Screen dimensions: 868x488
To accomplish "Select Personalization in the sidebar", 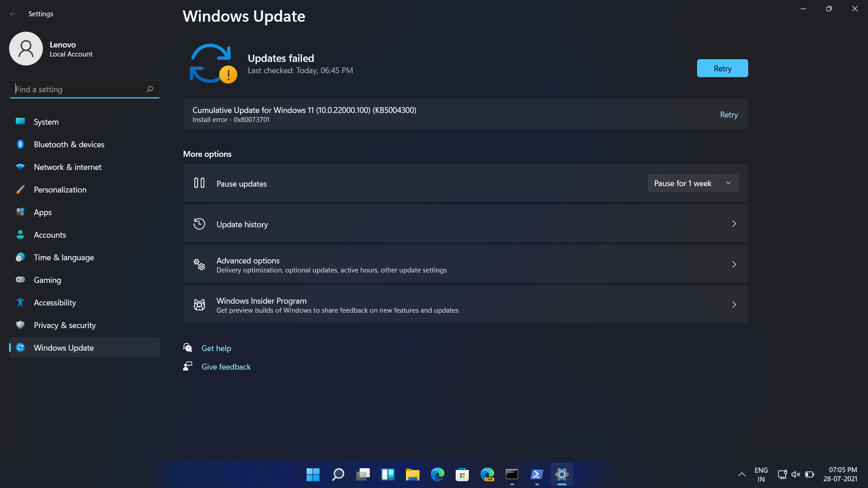I will click(x=60, y=190).
